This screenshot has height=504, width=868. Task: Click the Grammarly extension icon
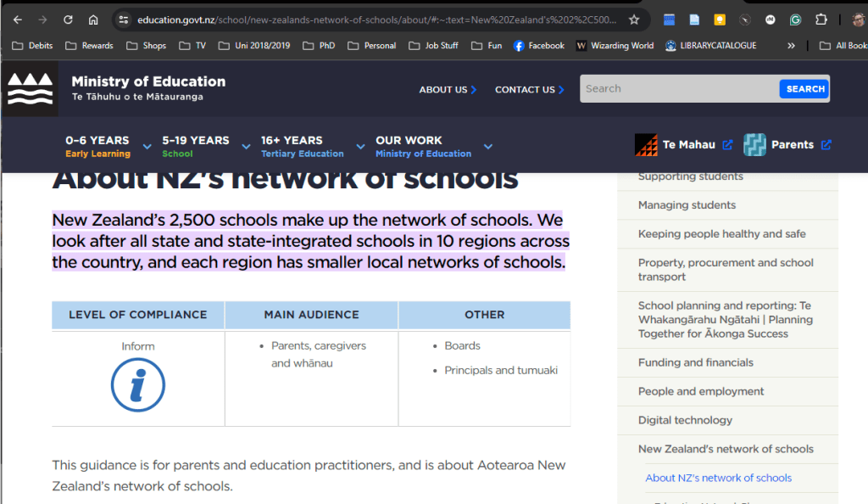795,20
